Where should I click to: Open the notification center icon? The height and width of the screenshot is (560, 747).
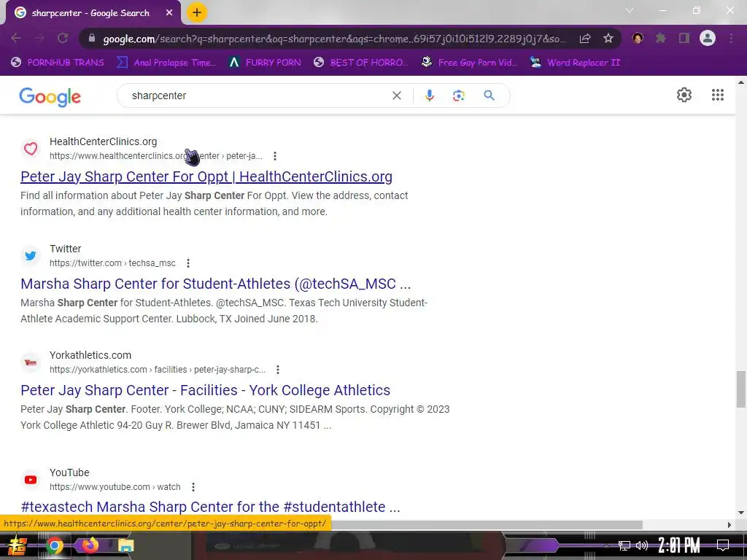click(x=723, y=545)
